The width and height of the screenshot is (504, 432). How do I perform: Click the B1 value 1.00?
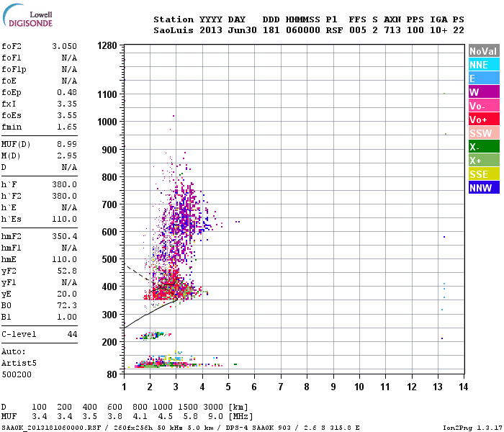(67, 317)
